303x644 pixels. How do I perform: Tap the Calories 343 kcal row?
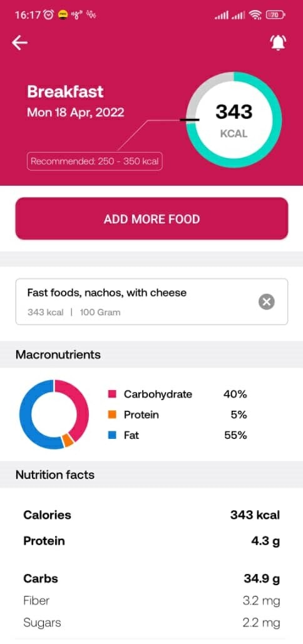[151, 515]
